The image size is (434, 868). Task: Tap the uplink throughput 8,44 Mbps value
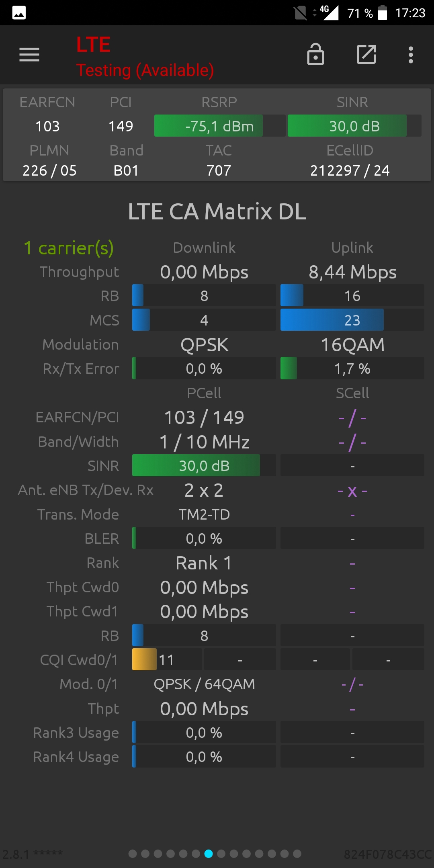coord(352,272)
